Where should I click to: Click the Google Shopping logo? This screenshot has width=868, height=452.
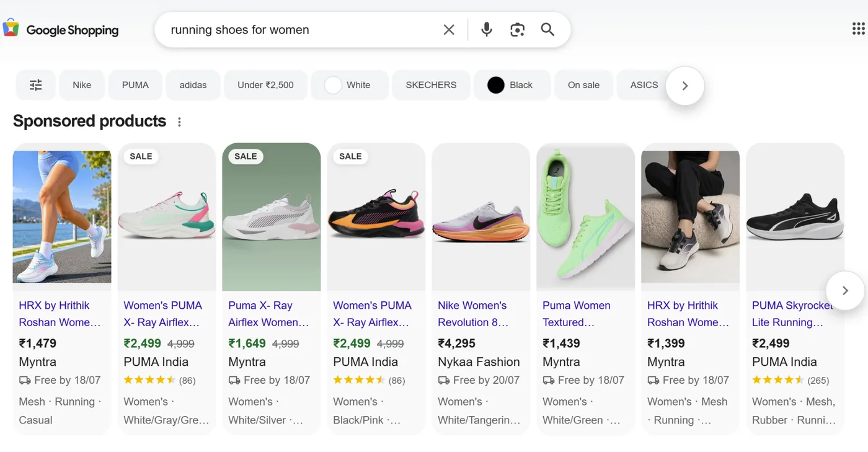tap(61, 30)
